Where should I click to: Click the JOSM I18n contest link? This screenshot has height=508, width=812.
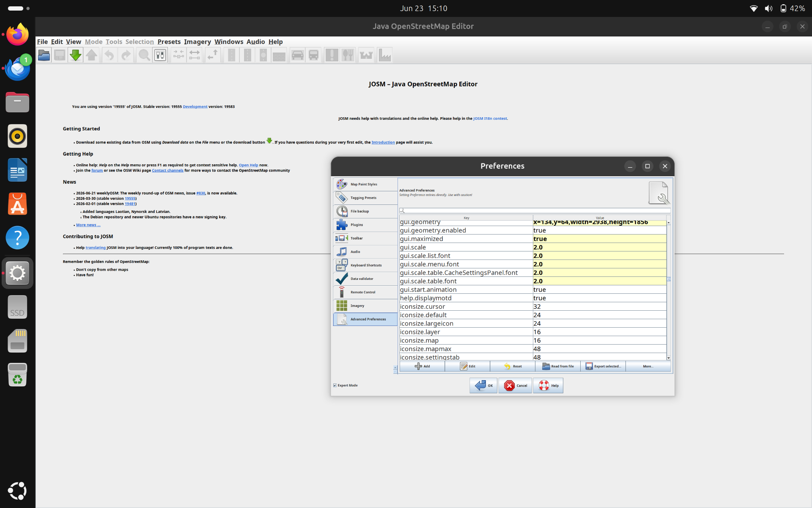click(x=490, y=119)
